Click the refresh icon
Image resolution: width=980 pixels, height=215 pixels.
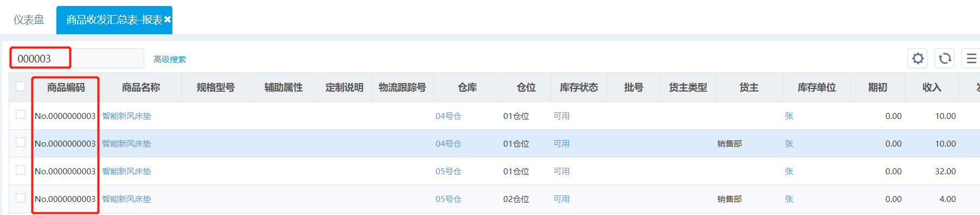(x=945, y=59)
